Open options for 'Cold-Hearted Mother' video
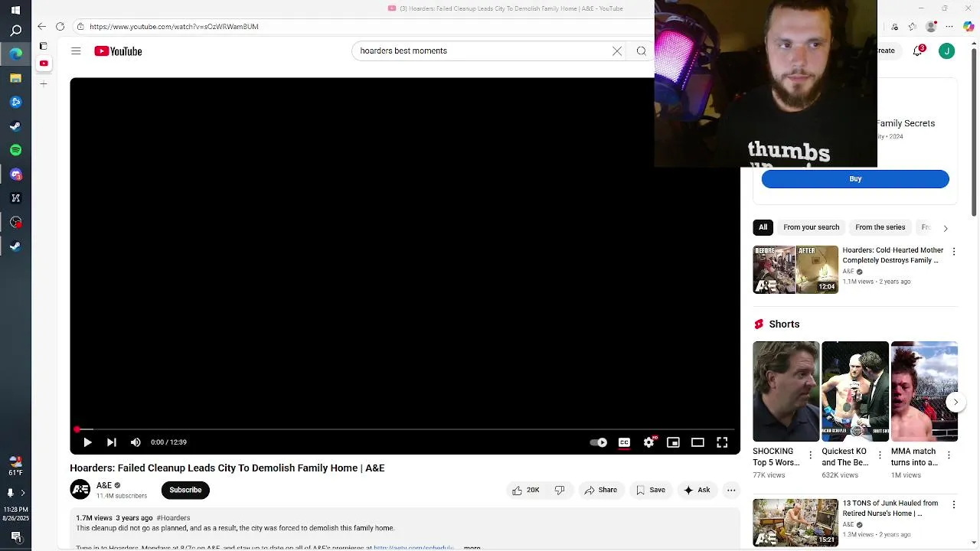The width and height of the screenshot is (980, 551). [x=953, y=252]
